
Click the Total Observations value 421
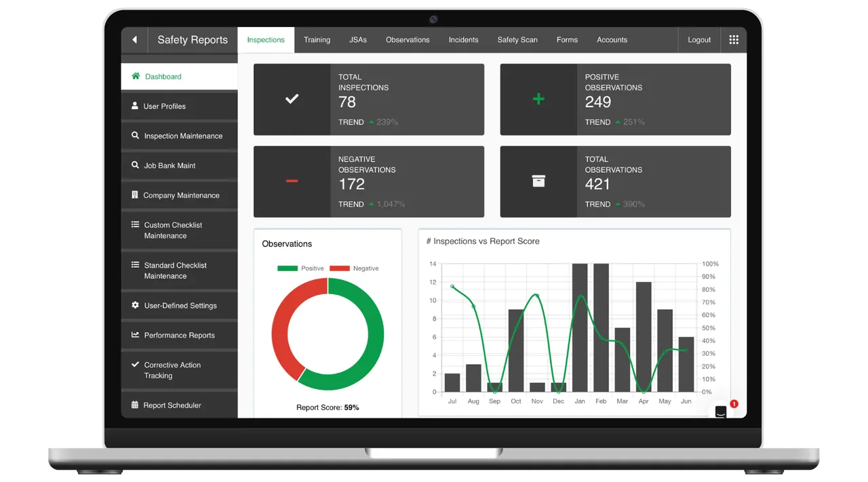pos(597,184)
